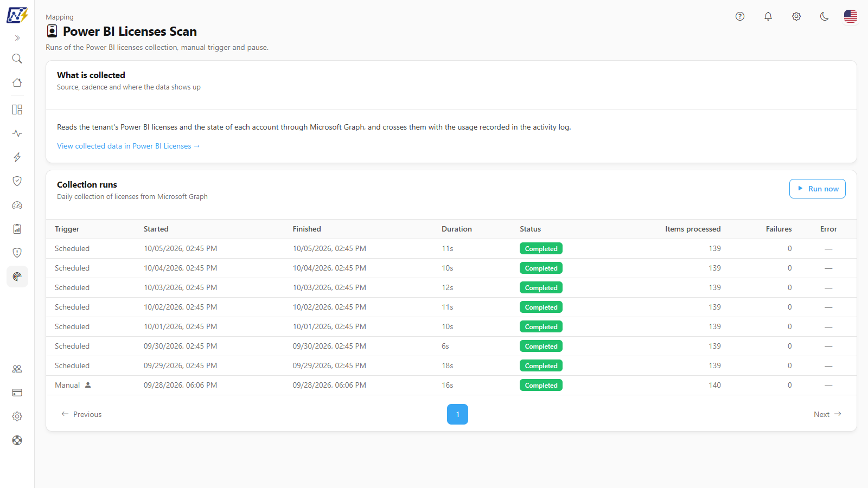Image resolution: width=868 pixels, height=488 pixels.
Task: Open the shield alert icon in sidebar
Action: pyautogui.click(x=17, y=253)
